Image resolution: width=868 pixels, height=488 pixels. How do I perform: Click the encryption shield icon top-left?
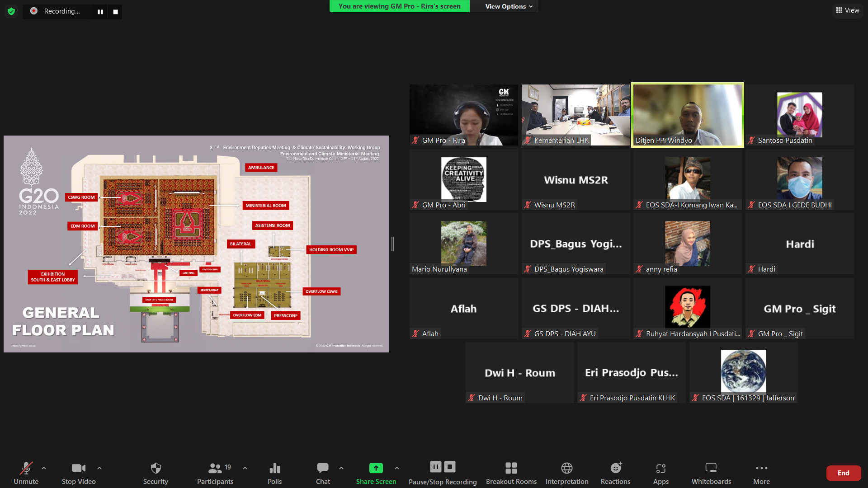(11, 11)
